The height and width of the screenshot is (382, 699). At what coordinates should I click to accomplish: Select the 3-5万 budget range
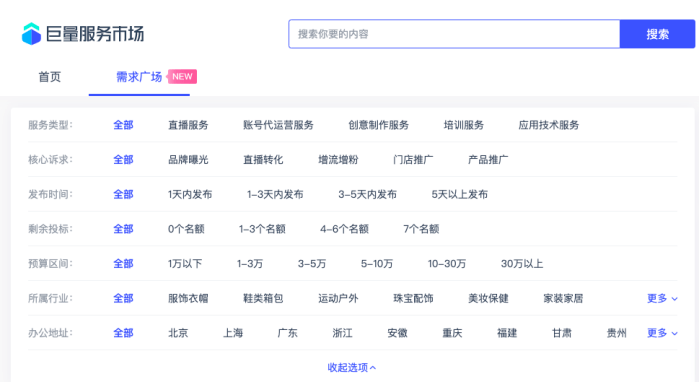tap(312, 264)
